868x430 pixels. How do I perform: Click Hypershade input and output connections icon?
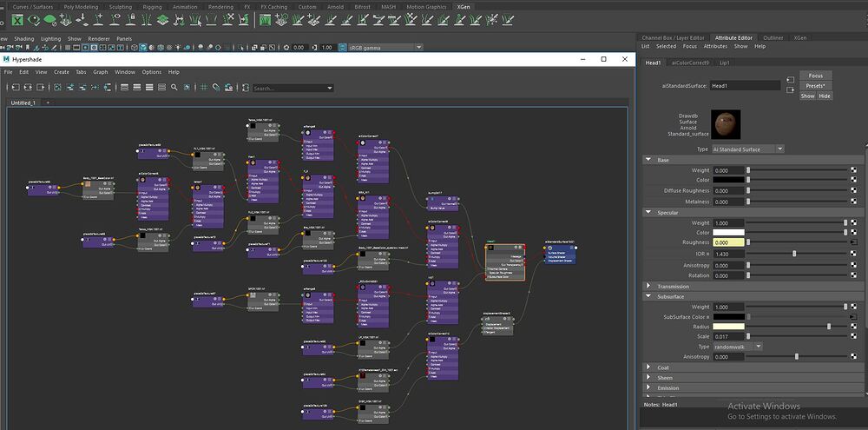[x=29, y=87]
